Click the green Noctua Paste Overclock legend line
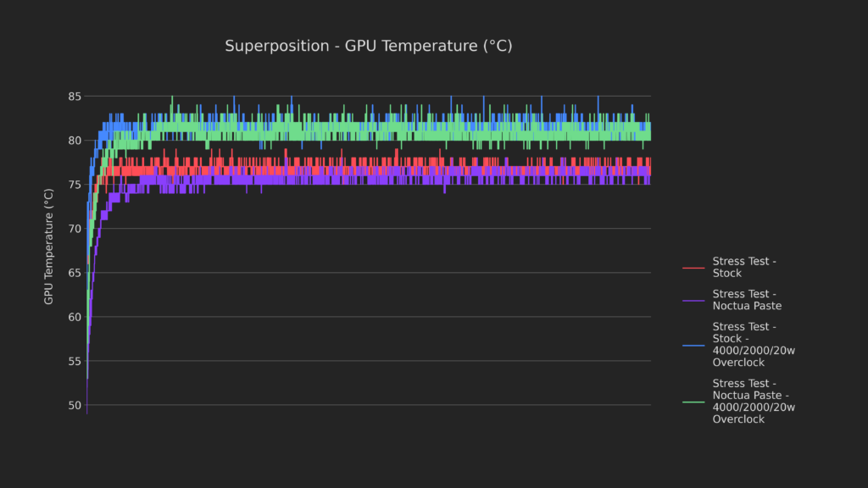 [x=693, y=402]
